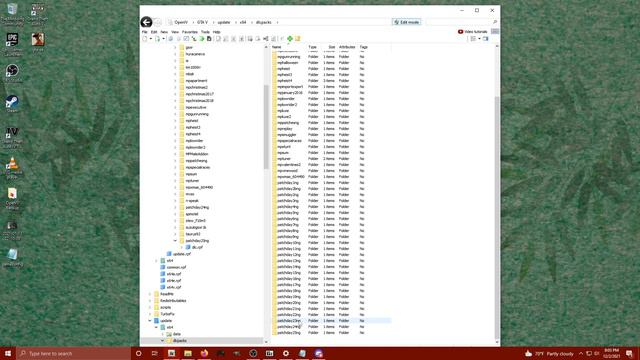Select the 'update' breadcrumb segment
640x360 pixels.
(x=224, y=22)
